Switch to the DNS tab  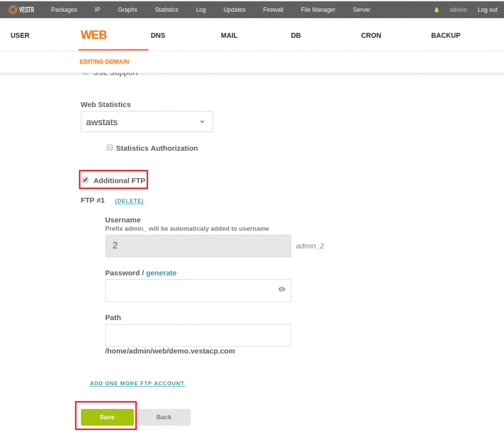point(157,35)
